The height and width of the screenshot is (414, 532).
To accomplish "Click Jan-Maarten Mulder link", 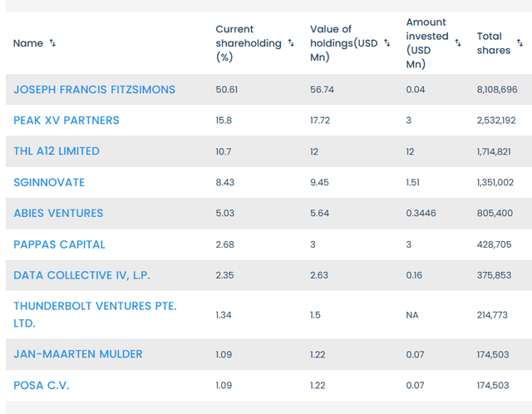I will click(x=78, y=354).
